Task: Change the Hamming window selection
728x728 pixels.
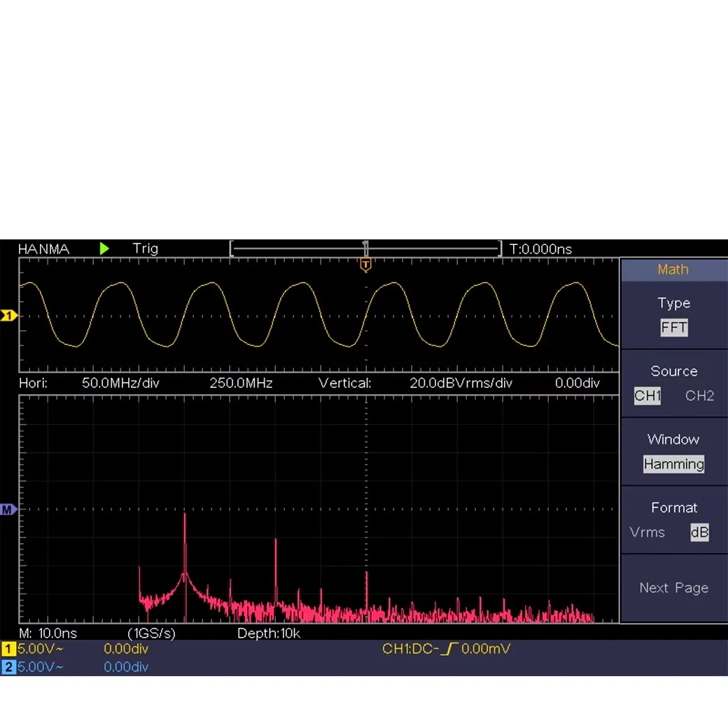Action: point(673,464)
